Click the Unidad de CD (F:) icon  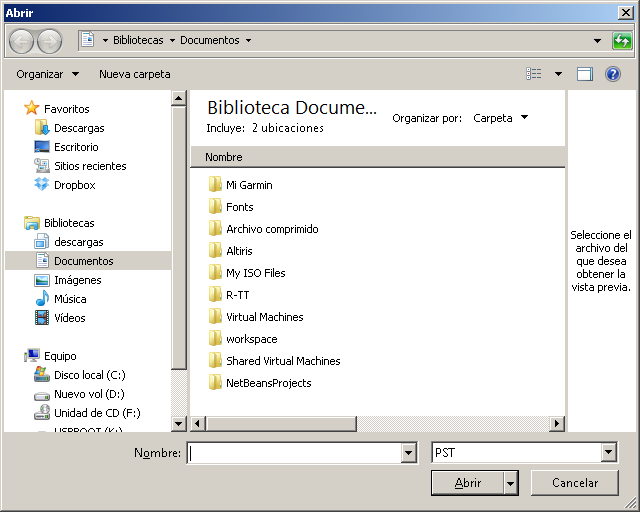coord(42,412)
